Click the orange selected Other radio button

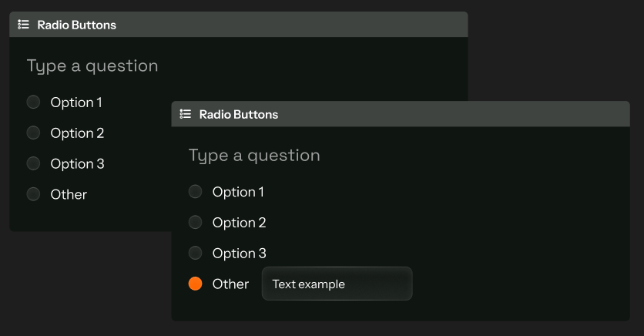[196, 284]
